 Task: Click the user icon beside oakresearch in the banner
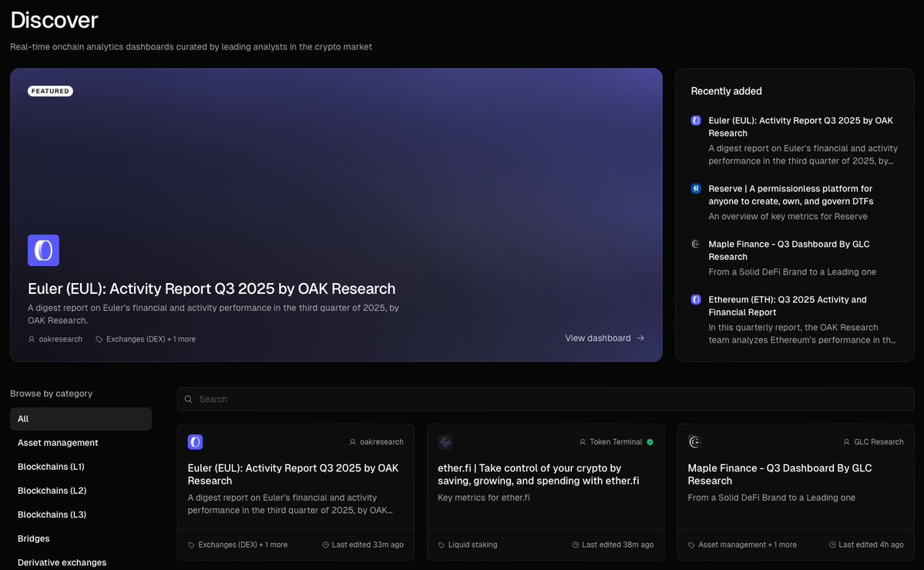[32, 339]
